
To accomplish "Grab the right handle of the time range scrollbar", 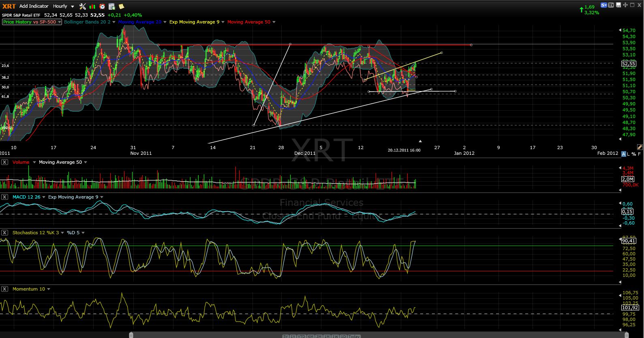I will [x=627, y=335].
